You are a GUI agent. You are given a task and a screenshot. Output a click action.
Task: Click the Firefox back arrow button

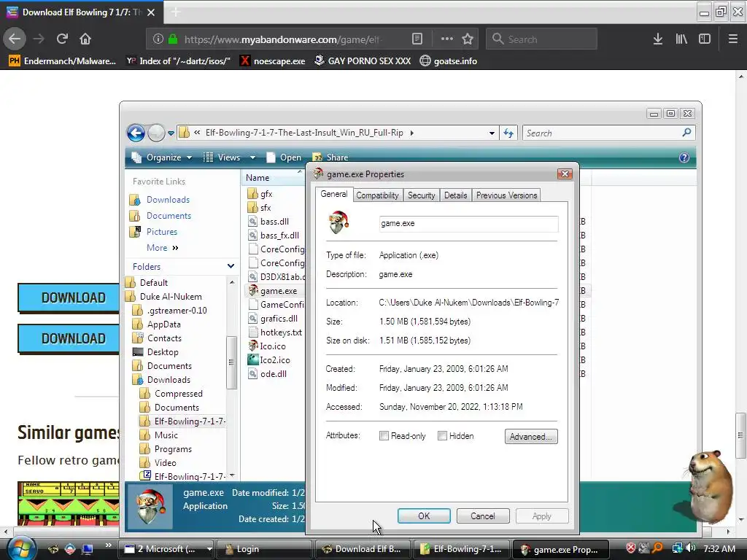[15, 39]
